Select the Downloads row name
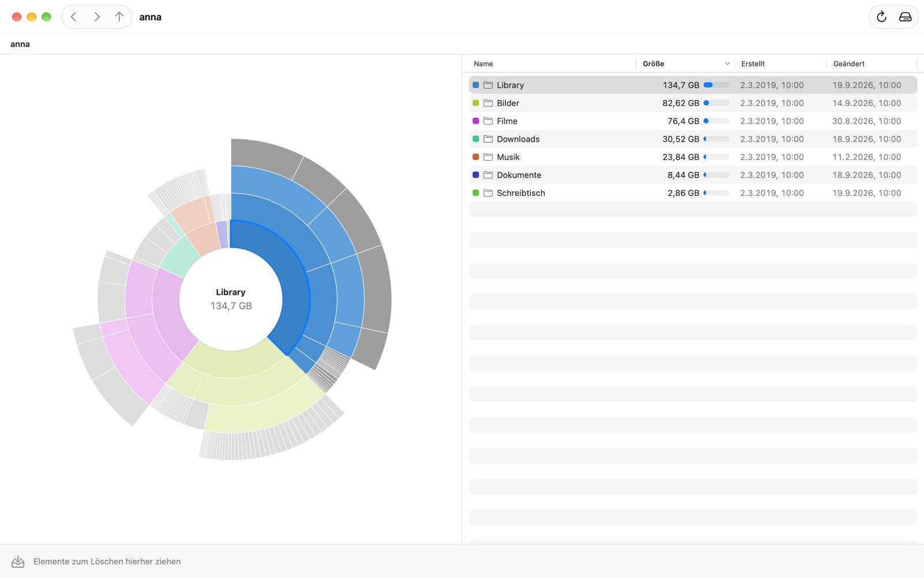Viewport: 924px width, 578px height. pyautogui.click(x=518, y=139)
